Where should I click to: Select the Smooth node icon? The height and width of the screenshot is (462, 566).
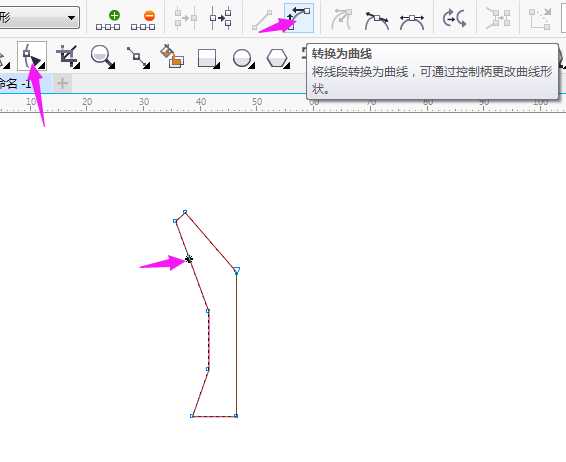[376, 20]
